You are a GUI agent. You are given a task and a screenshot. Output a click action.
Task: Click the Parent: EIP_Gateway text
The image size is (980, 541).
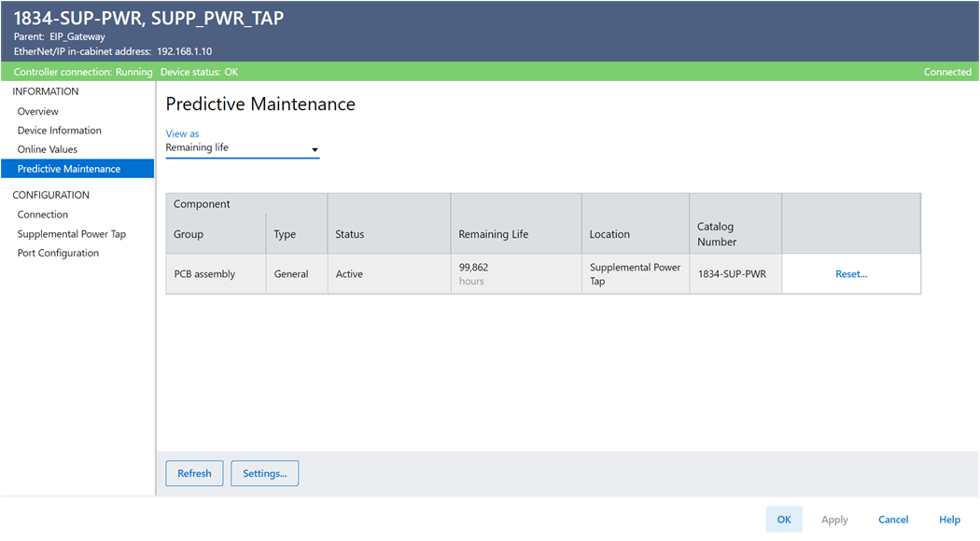[x=60, y=36]
